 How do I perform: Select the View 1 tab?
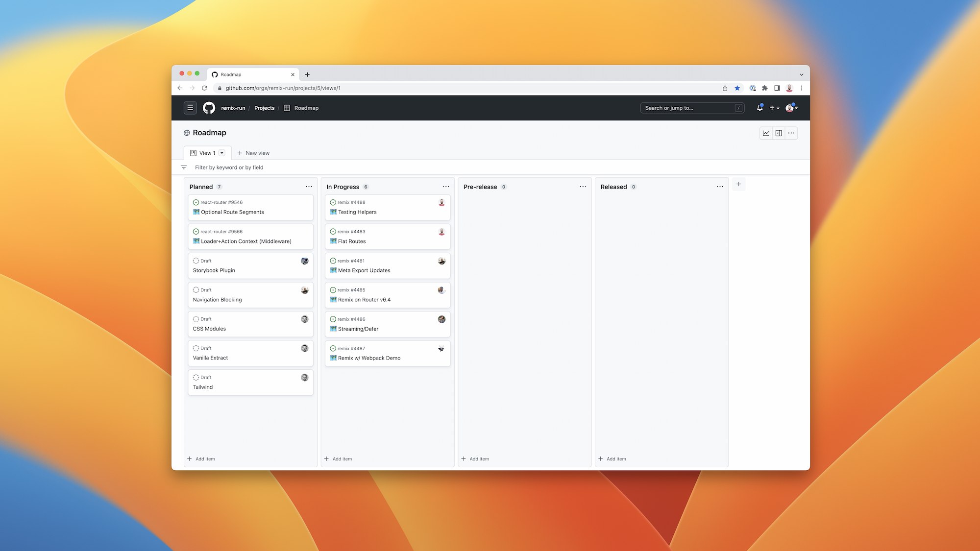click(x=207, y=153)
